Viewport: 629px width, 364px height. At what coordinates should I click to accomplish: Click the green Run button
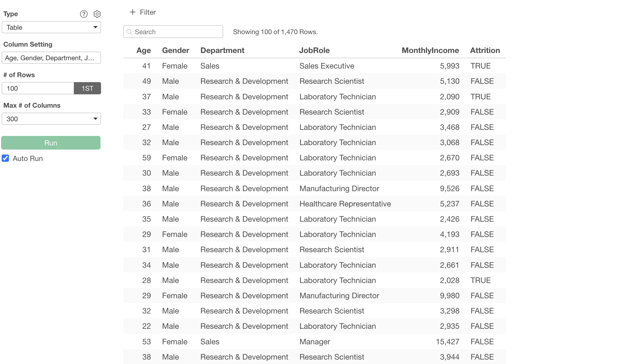(x=51, y=143)
